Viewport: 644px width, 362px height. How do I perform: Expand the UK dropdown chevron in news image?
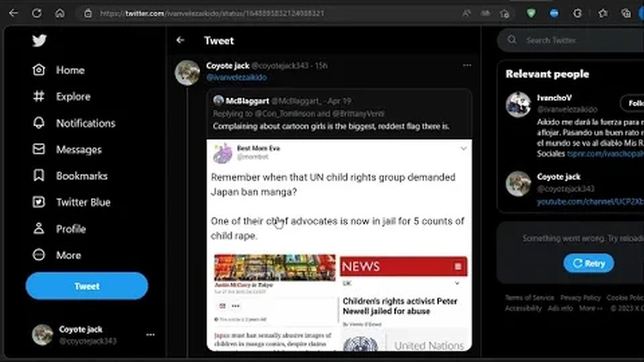coord(457,283)
